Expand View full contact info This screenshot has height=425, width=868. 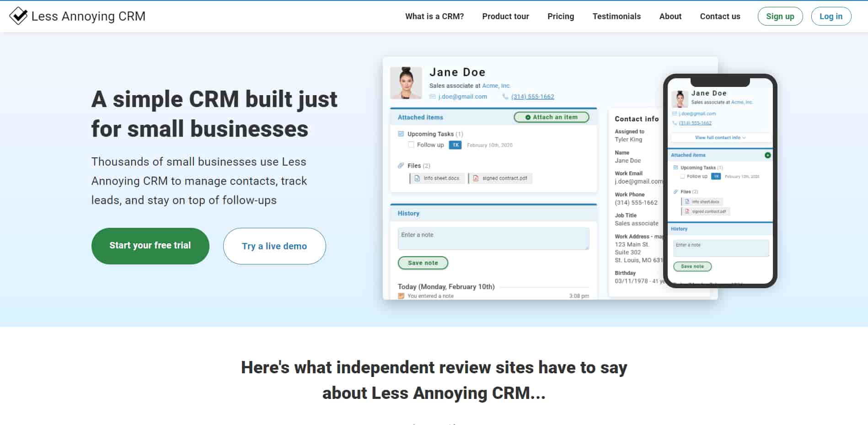coord(720,138)
